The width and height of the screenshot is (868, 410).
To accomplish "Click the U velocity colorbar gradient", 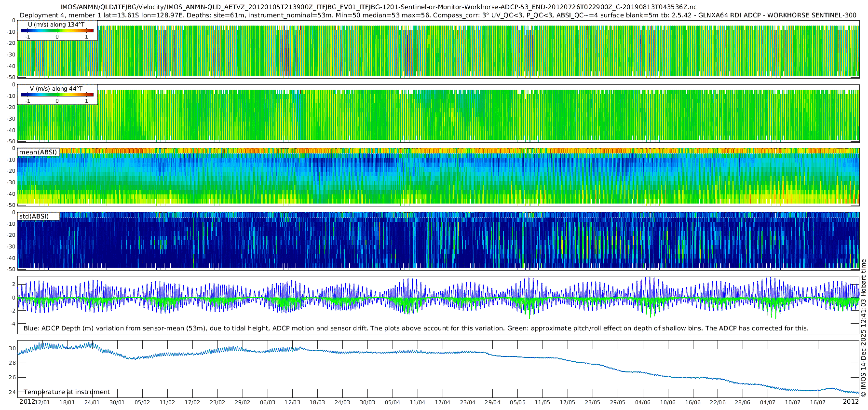I will 57,31.
